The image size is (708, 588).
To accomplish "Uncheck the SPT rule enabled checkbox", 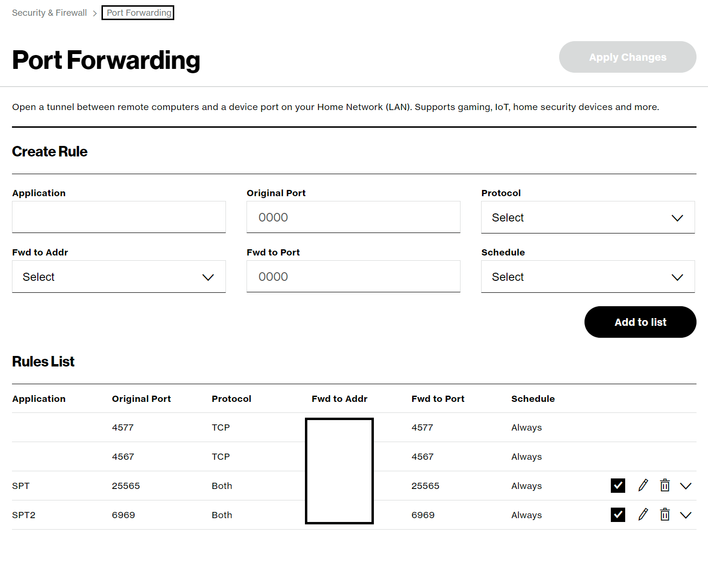I will click(618, 486).
